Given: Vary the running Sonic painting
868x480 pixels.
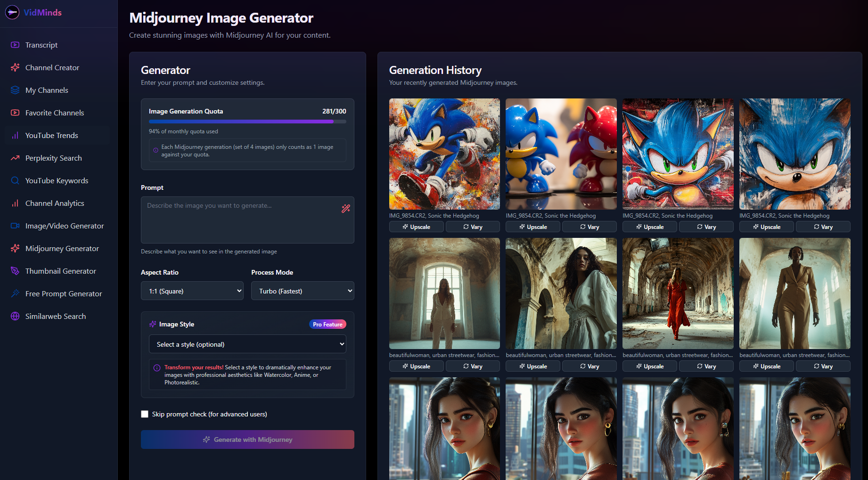Looking at the screenshot, I should coord(473,227).
